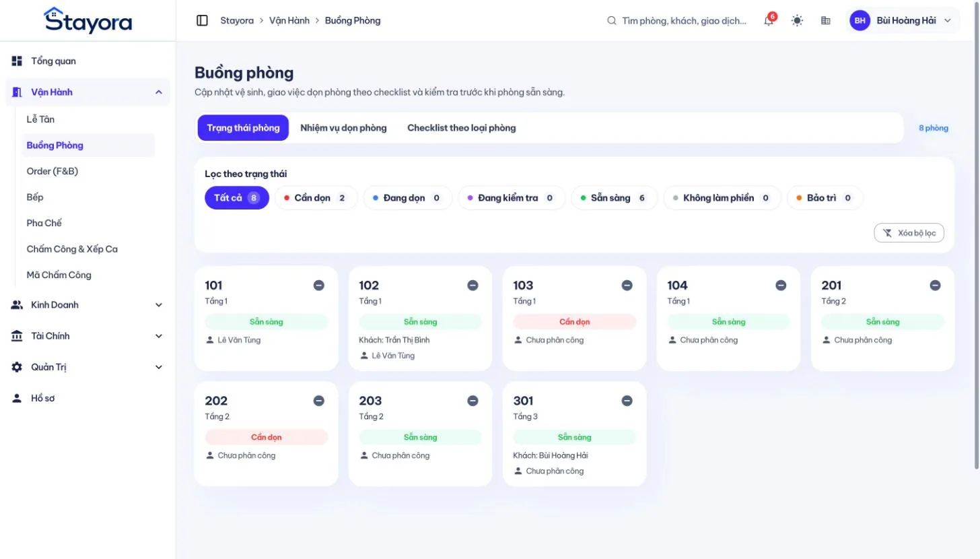The height and width of the screenshot is (559, 980).
Task: Click the minus icon on room 101
Action: [319, 286]
